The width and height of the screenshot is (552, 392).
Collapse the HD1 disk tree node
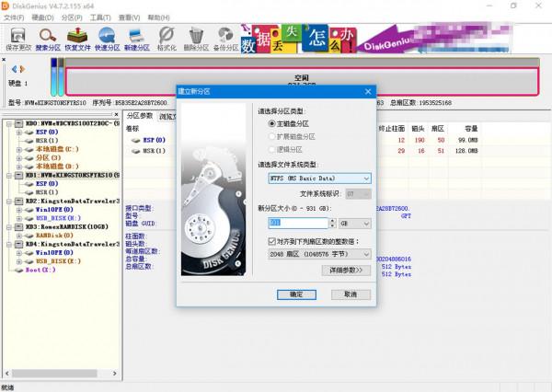pos(9,175)
